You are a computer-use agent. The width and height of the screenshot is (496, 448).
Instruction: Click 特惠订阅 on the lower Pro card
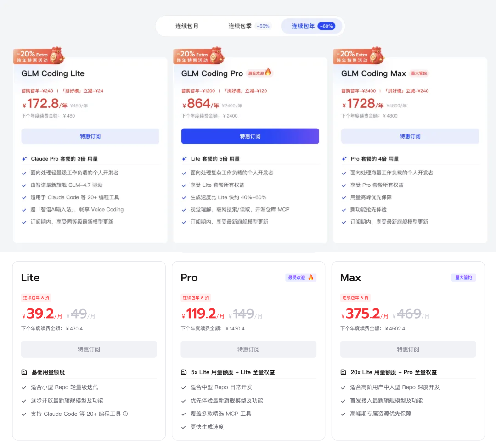(248, 349)
